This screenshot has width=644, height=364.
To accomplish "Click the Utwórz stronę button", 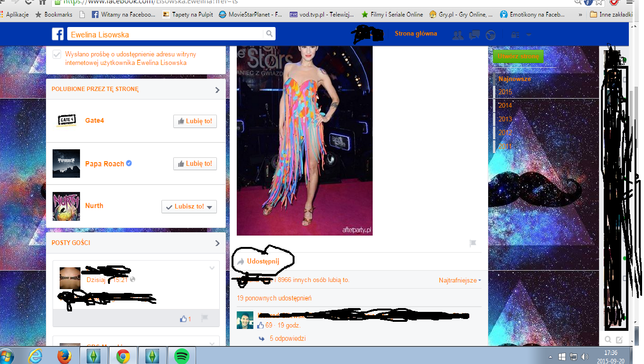I will (x=518, y=56).
